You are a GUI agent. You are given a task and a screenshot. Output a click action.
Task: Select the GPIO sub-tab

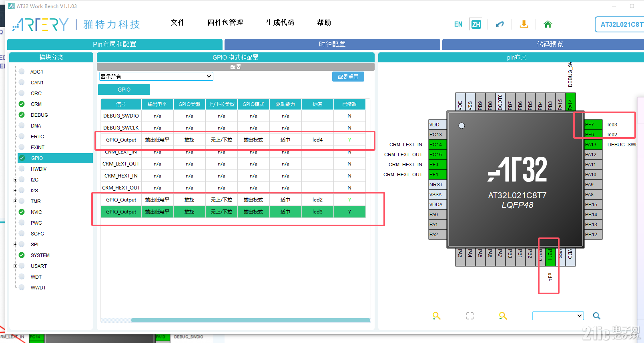(124, 90)
